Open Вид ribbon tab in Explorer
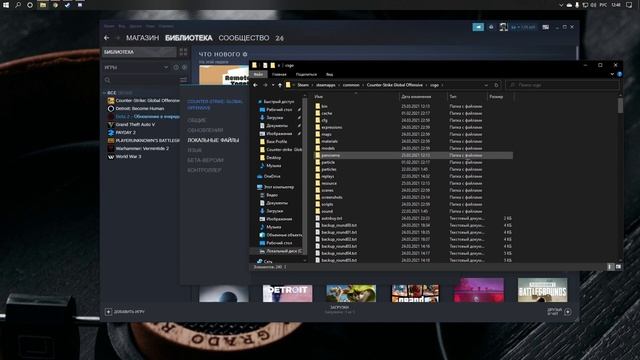Screen dimensions: 640x360 329,74
